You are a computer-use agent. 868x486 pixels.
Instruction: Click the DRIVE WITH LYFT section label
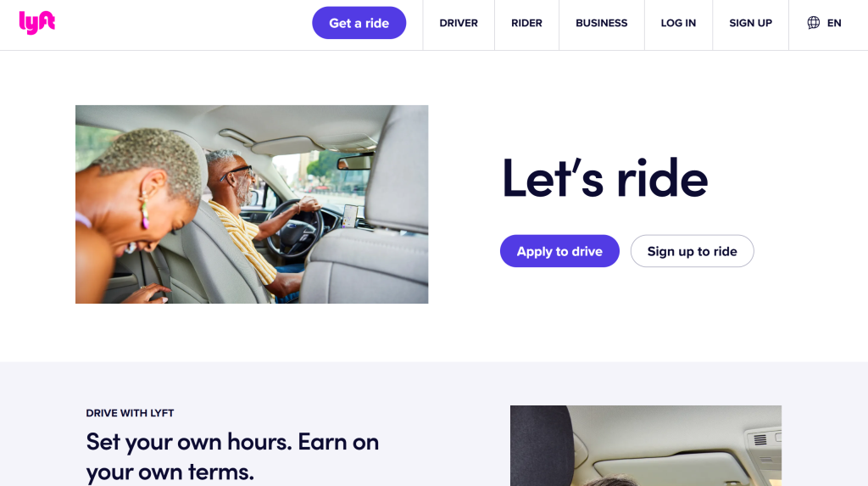pyautogui.click(x=130, y=413)
